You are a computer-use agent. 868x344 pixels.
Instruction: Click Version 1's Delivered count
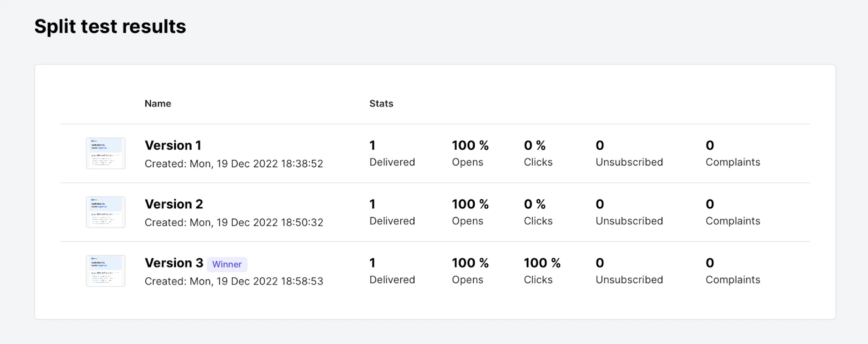373,145
